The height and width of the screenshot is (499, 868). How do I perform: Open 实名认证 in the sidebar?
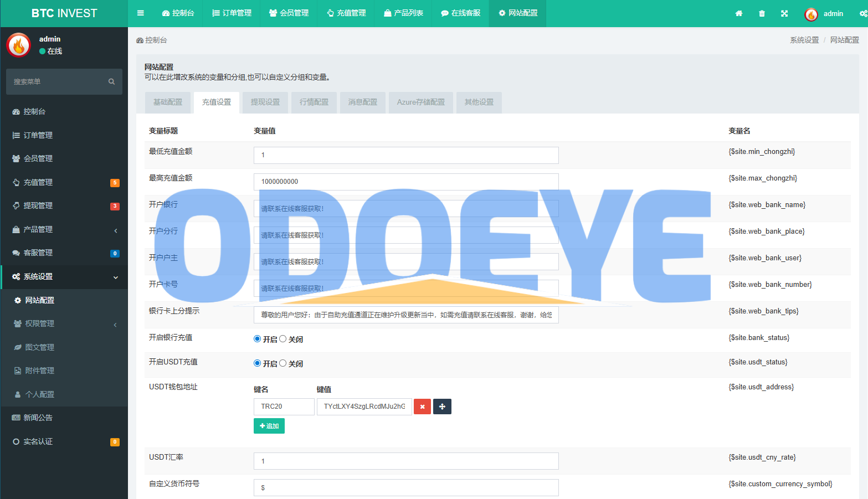64,441
